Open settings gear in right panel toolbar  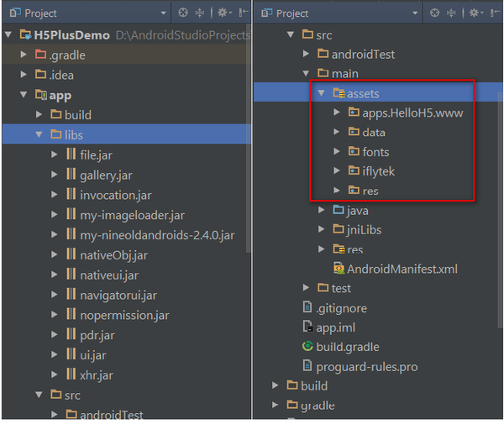[x=476, y=13]
